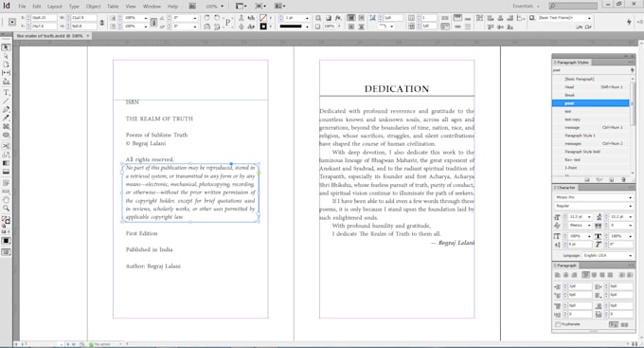Image resolution: width=644 pixels, height=348 pixels.
Task: Click the stroke color swatch in the control bar
Action: pyautogui.click(x=263, y=27)
